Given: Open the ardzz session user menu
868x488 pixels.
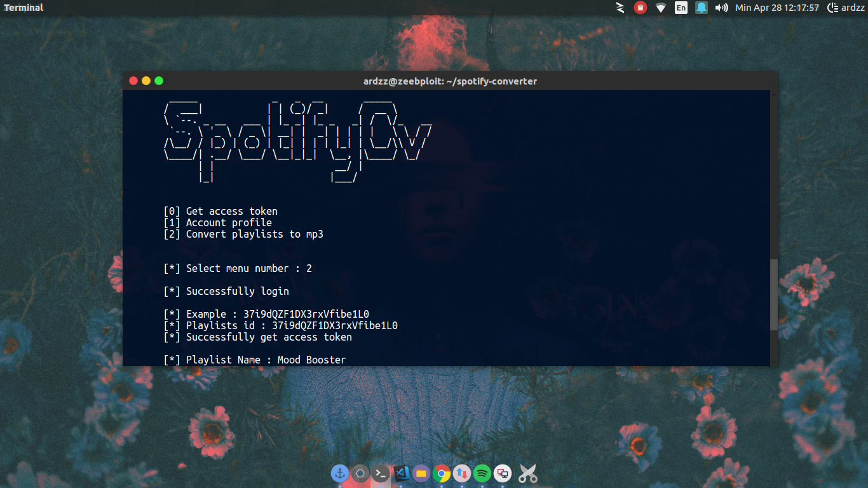Looking at the screenshot, I should coord(846,8).
